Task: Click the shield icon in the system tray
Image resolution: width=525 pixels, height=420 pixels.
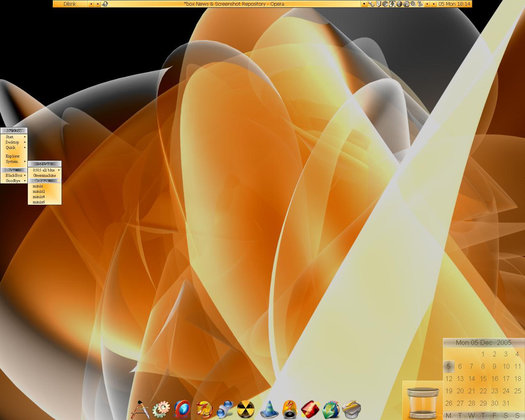Action: [378, 4]
